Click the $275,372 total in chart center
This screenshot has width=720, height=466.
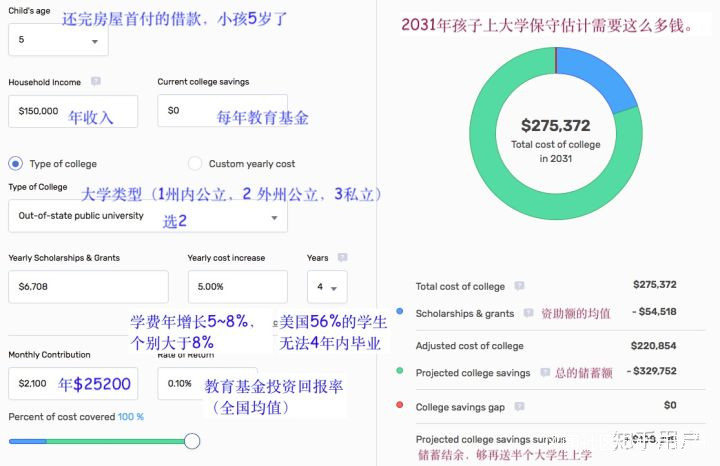[556, 125]
